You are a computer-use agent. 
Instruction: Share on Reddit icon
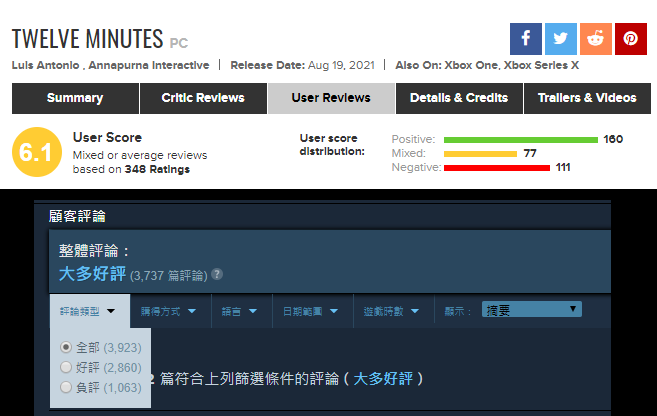tap(596, 39)
